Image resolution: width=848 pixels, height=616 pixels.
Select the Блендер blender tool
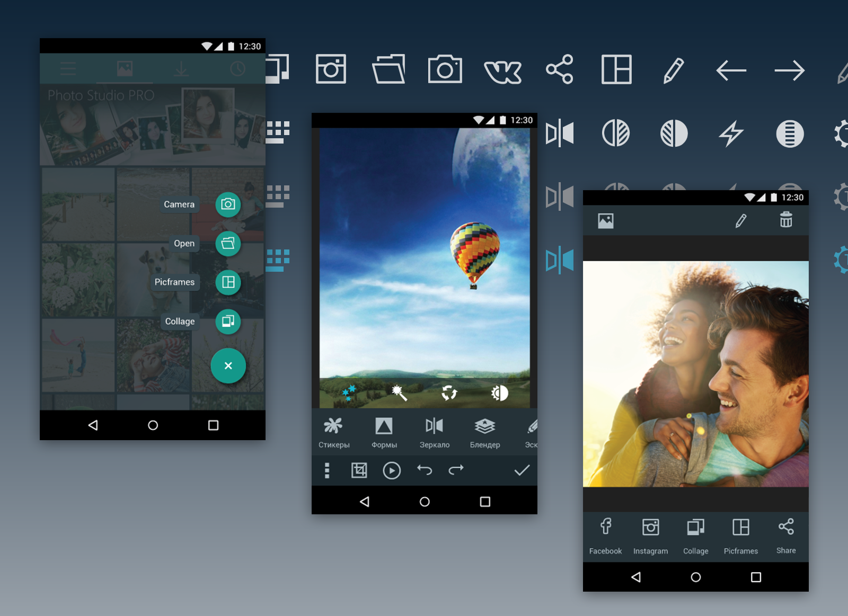pos(484,433)
